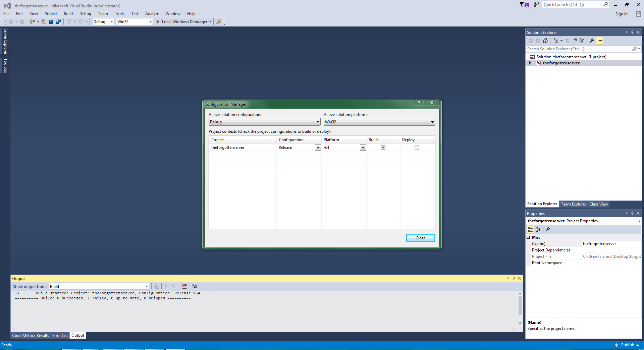Click the New Project toolbar icon
Image resolution: width=644 pixels, height=350 pixels.
point(33,22)
